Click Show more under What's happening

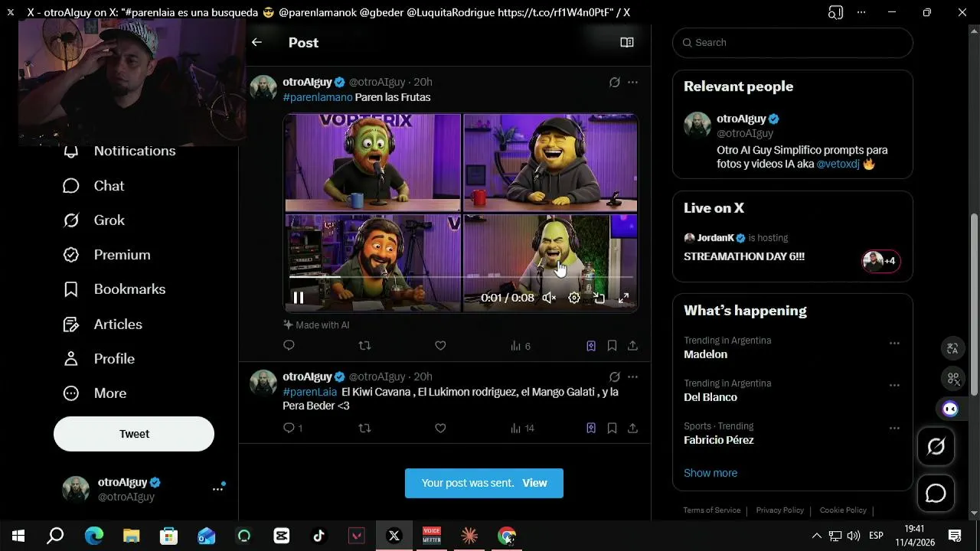tap(710, 473)
